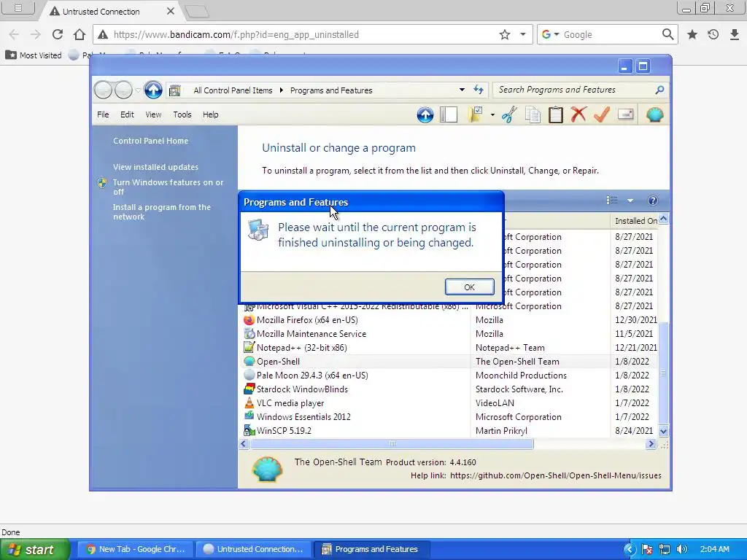Click View installed updates link
The width and height of the screenshot is (747, 560).
point(156,167)
